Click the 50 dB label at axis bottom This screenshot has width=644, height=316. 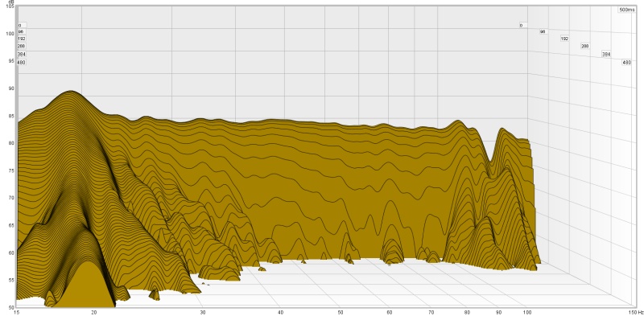pos(12,307)
